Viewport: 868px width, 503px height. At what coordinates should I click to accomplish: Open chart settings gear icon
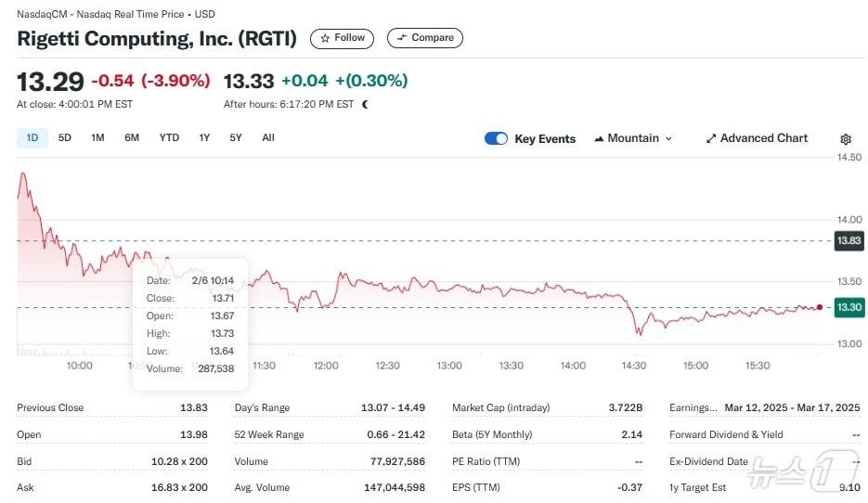pyautogui.click(x=846, y=139)
